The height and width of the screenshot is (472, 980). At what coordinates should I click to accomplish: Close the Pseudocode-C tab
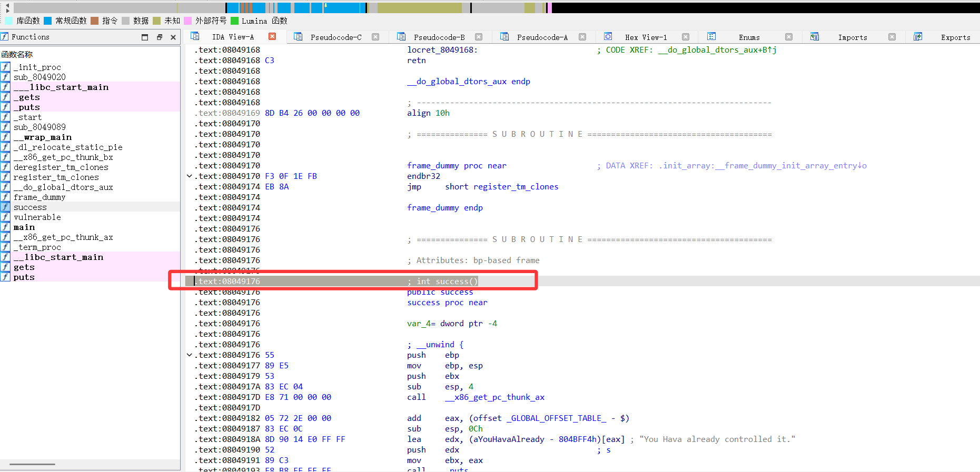[x=375, y=37]
